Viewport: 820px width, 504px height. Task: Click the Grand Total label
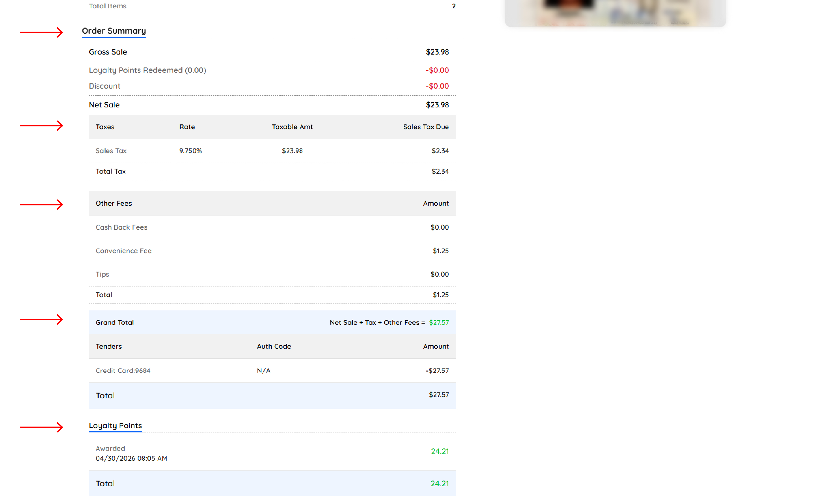115,323
